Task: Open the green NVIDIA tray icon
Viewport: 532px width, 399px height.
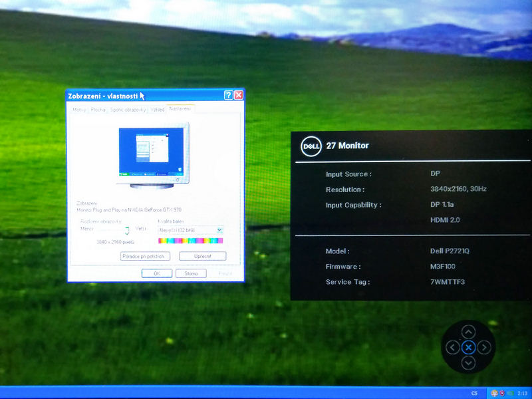Action: point(511,393)
